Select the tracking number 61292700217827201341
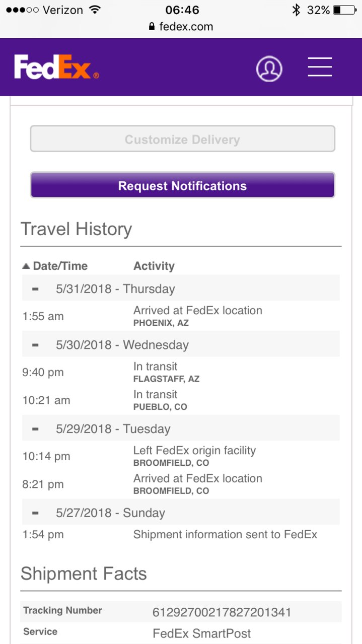This screenshot has width=362, height=644. [222, 612]
